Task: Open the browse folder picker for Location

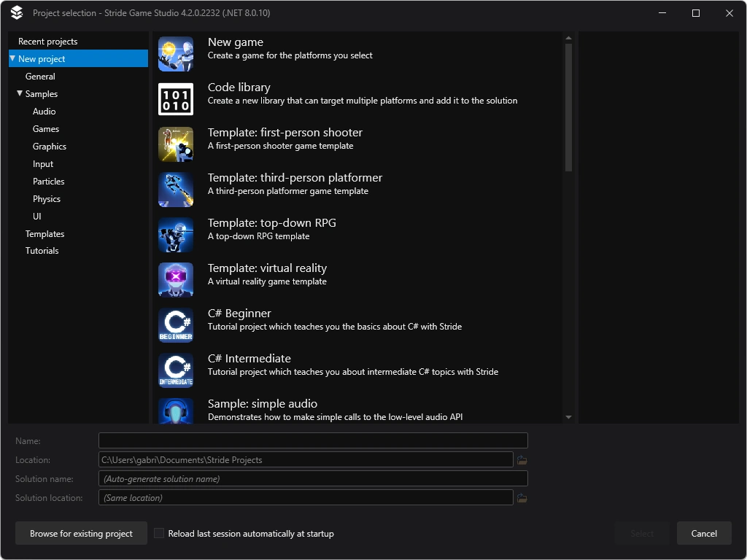Action: click(x=522, y=459)
